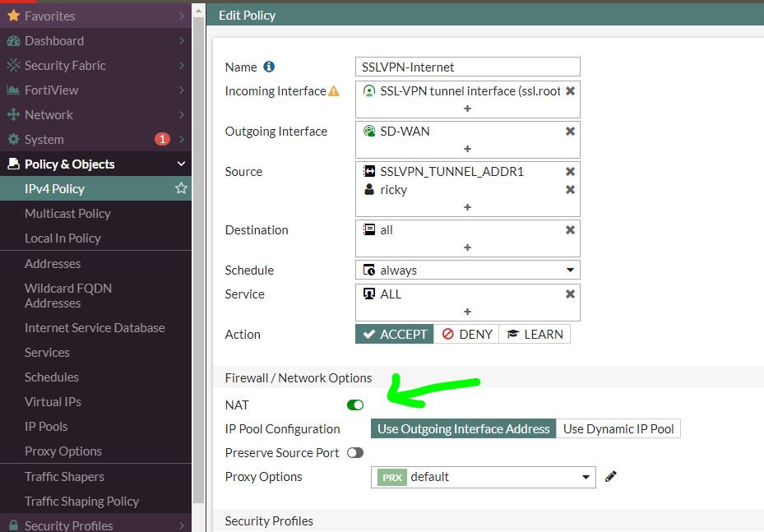Expand Security Profiles sidebar menu chevron

[x=181, y=525]
